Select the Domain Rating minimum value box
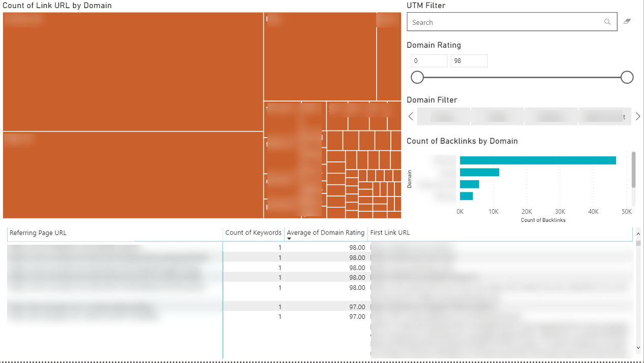Viewport: 644px width, 363px height. [x=429, y=61]
